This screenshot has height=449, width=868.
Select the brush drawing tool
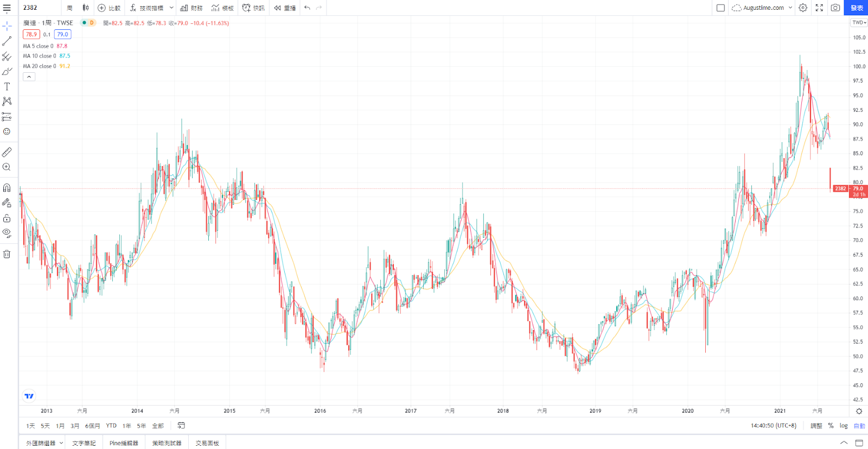[7, 71]
